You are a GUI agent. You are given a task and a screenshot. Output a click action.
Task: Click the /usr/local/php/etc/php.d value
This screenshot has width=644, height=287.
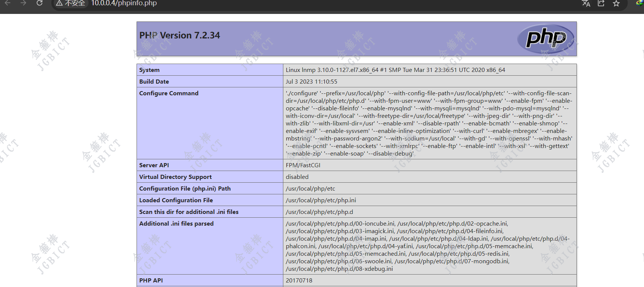coord(319,212)
